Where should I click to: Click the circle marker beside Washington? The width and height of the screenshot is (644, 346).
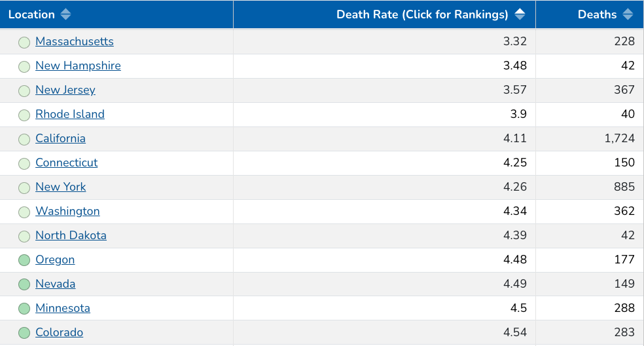point(24,212)
